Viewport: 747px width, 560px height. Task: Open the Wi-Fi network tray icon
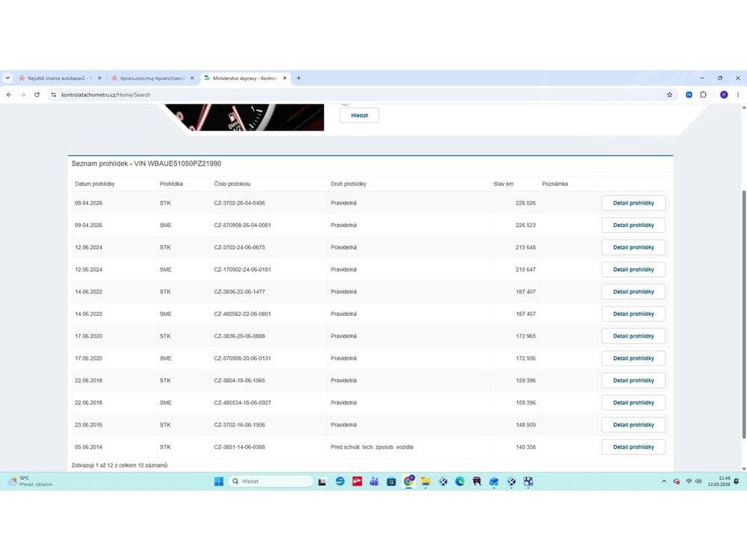coord(689,482)
